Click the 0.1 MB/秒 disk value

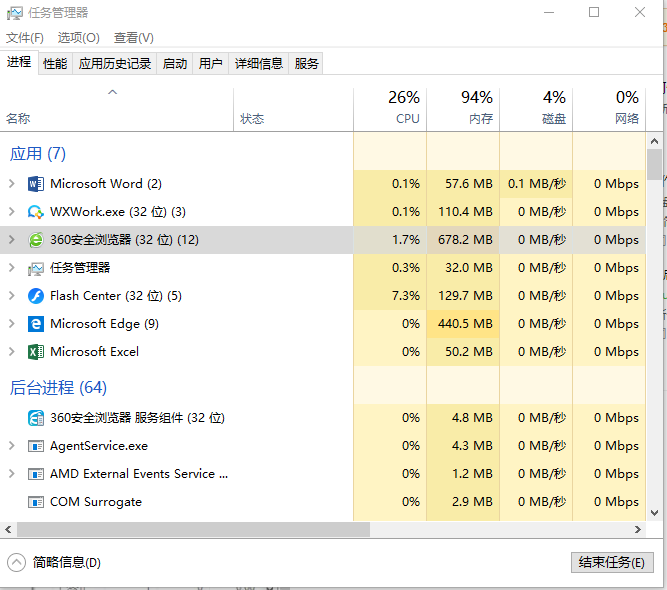536,184
